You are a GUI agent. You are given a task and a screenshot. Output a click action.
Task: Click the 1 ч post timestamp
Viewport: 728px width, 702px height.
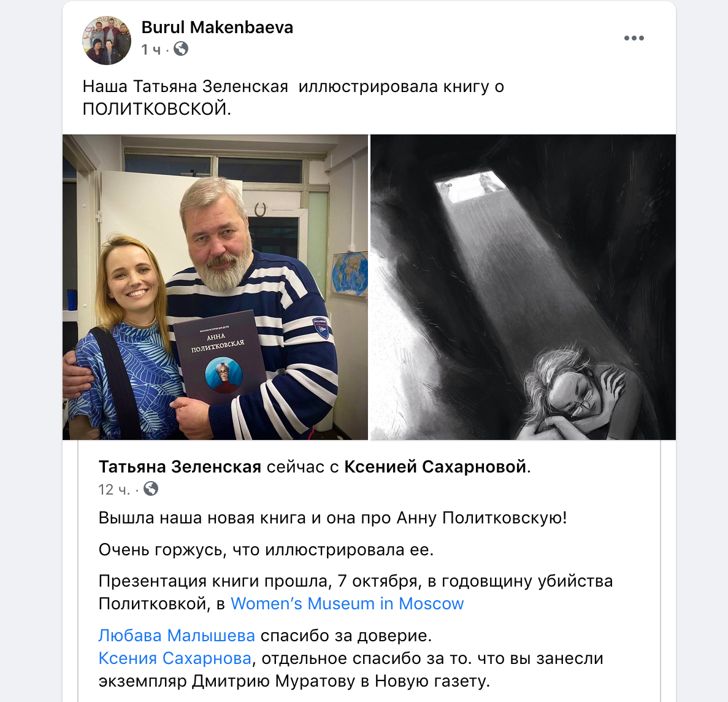151,49
